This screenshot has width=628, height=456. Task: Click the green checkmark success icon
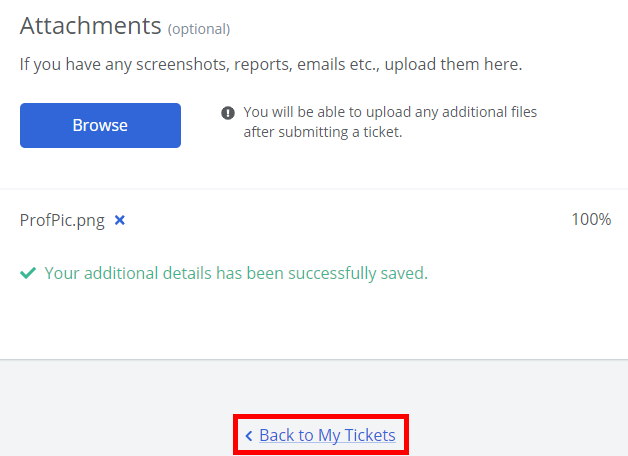coord(28,273)
